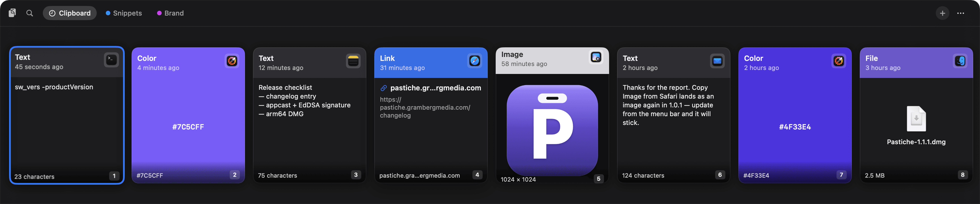Image resolution: width=980 pixels, height=204 pixels.
Task: Click Preview icon on the Image card
Action: click(x=596, y=57)
